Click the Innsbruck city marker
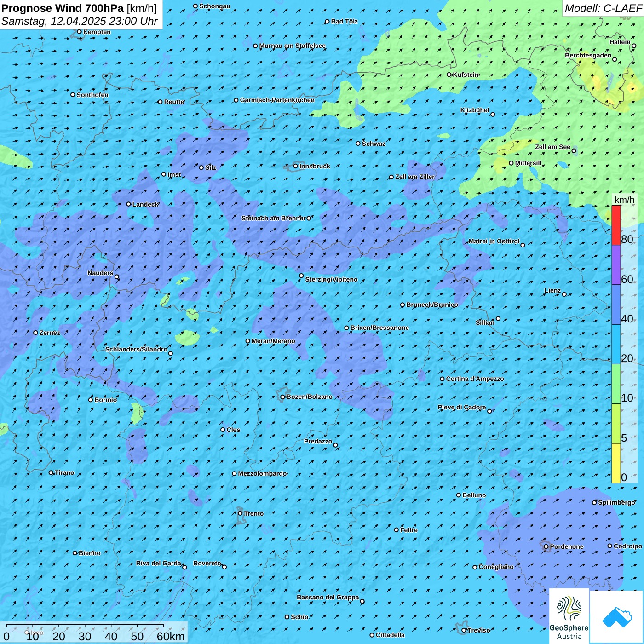 pos(296,166)
